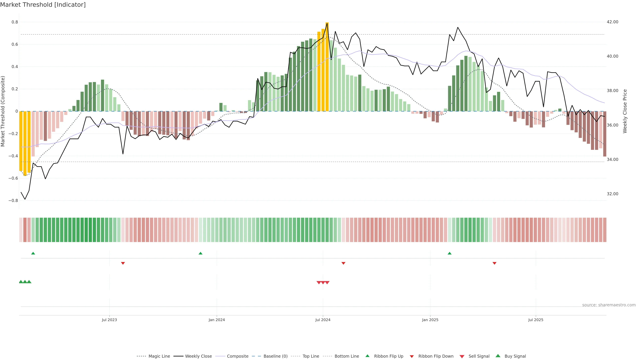This screenshot has width=644, height=362.
Task: Click Ribbon Flip Down marker after Jul 2023
Action: click(123, 263)
